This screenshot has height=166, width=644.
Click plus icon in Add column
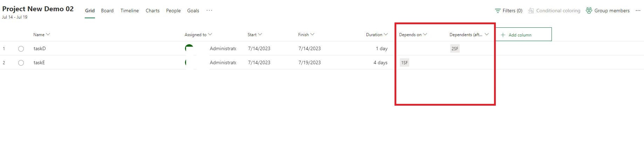click(x=503, y=35)
